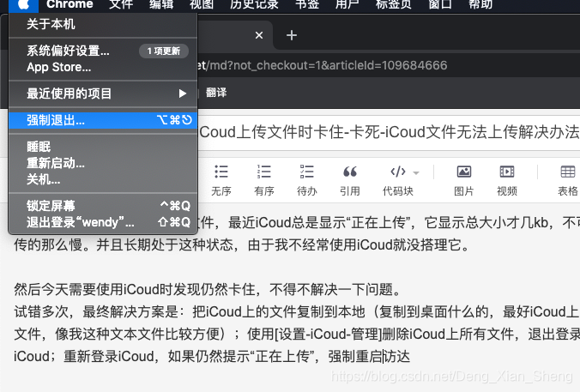Open the 文件 menu
The width and height of the screenshot is (580, 392).
pos(121,4)
